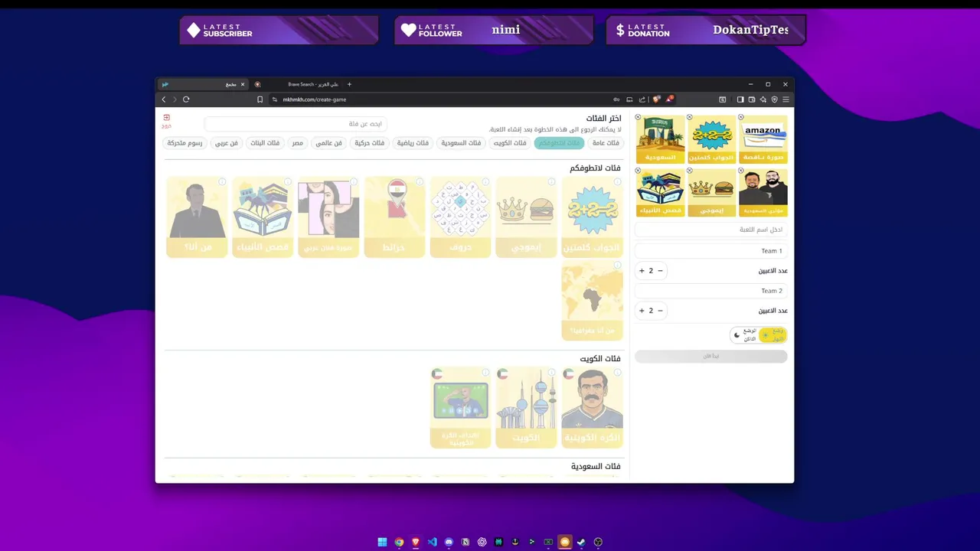Select the فئات رياضية filter tab
This screenshot has width=980, height=551.
[413, 143]
